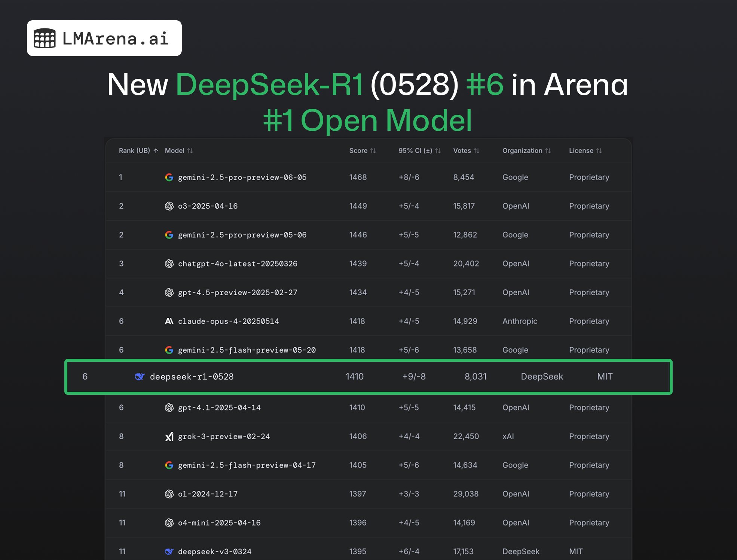Screen dimensions: 737x560
Task: Click the DeepSeek whale icon beside deepseek-r1-0528
Action: 139,377
